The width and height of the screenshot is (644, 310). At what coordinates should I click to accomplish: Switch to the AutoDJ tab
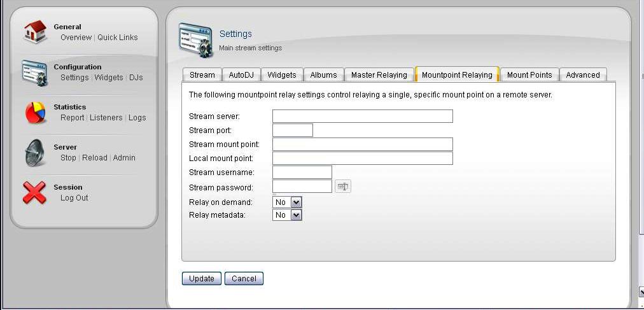[x=241, y=75]
